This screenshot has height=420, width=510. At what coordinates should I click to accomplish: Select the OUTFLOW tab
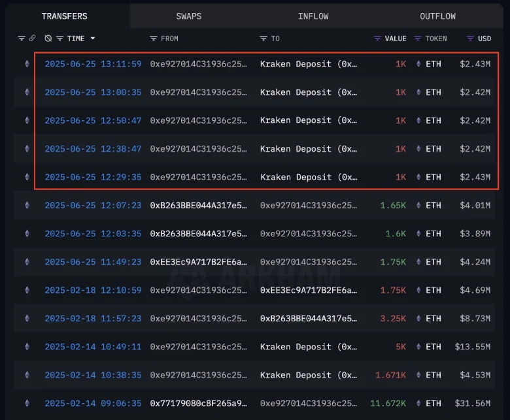pos(437,16)
